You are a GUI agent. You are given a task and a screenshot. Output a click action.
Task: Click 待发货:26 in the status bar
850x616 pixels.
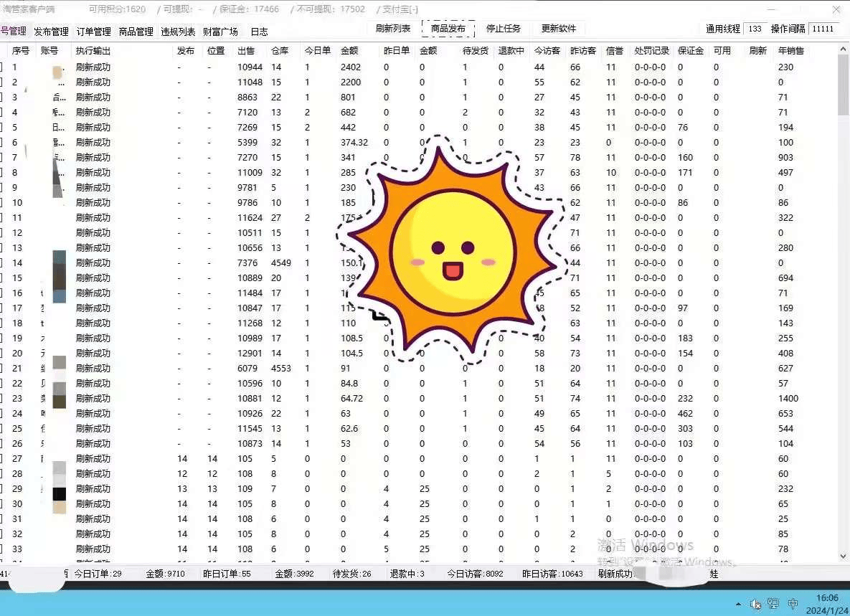[351, 574]
